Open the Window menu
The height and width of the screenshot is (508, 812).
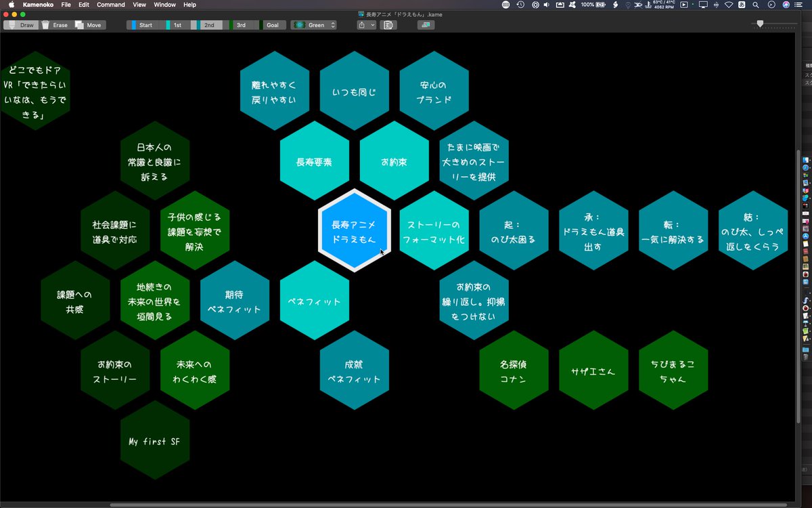164,4
